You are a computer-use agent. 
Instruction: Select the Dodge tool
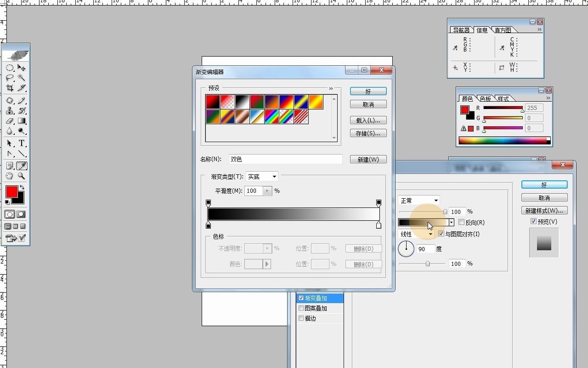coord(22,131)
